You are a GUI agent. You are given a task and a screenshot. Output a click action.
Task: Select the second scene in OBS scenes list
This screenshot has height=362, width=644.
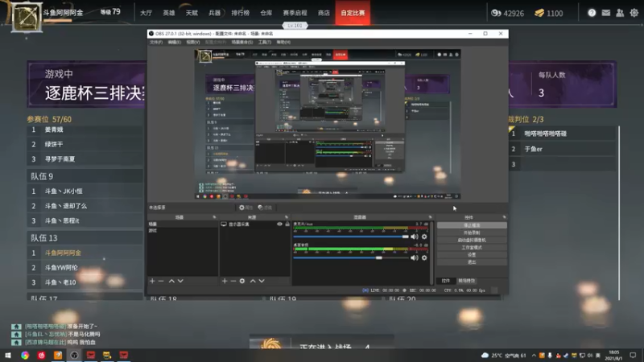pyautogui.click(x=183, y=231)
